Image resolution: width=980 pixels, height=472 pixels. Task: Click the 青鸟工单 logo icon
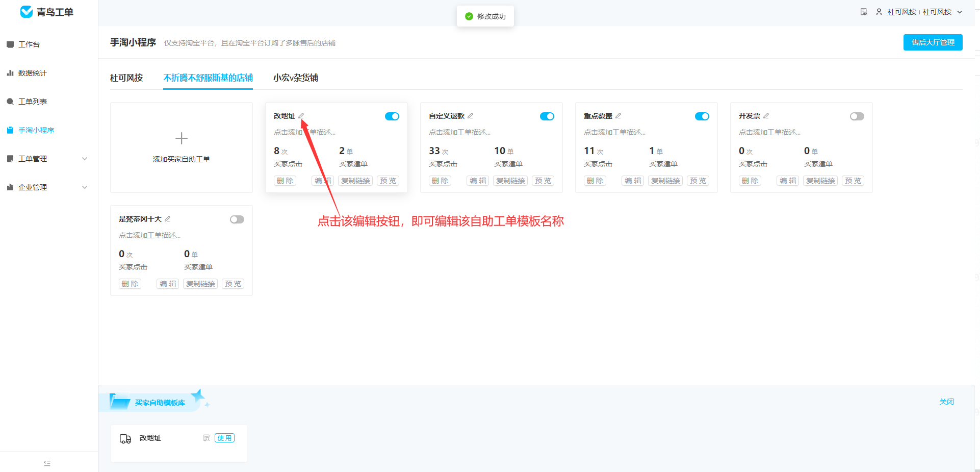(27, 12)
